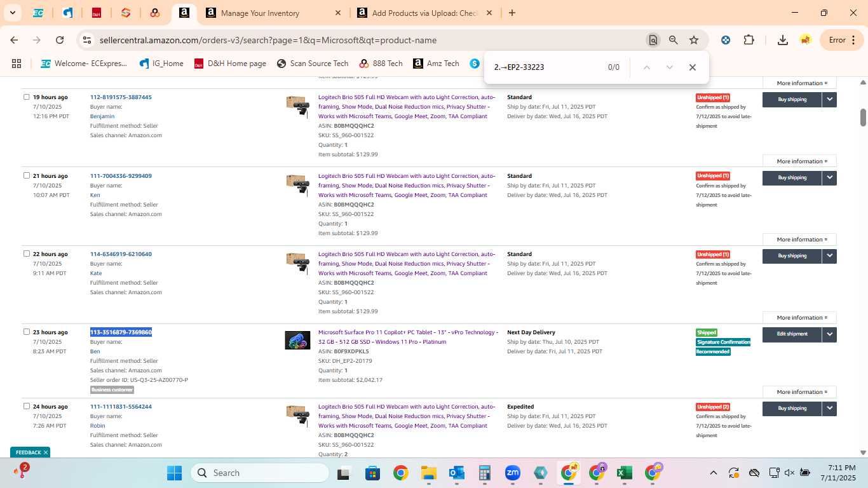Expand Buy shipping dropdown for Benjamin's order
Screen dimensions: 868x488
coord(829,99)
